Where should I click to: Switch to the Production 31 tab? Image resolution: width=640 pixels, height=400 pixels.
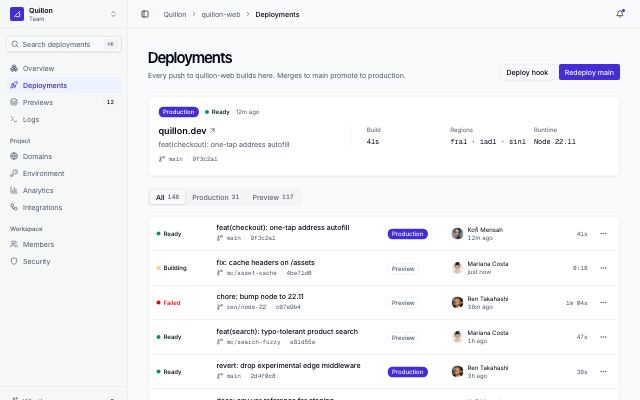coord(215,197)
